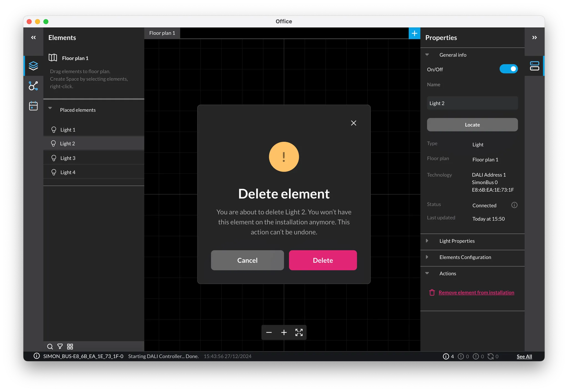Viewport: 568px width, 392px height.
Task: Click the Floor plan 1 property value
Action: [x=485, y=160]
